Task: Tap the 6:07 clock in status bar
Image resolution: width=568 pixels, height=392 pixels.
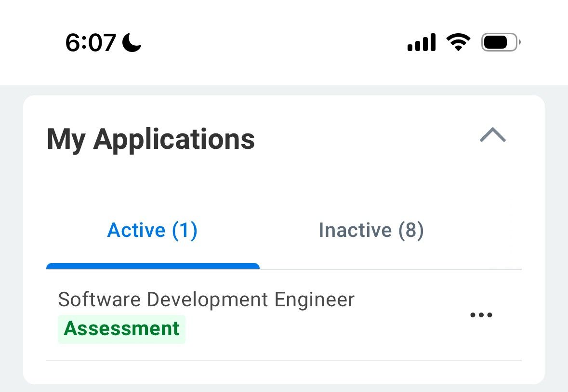Action: tap(91, 43)
